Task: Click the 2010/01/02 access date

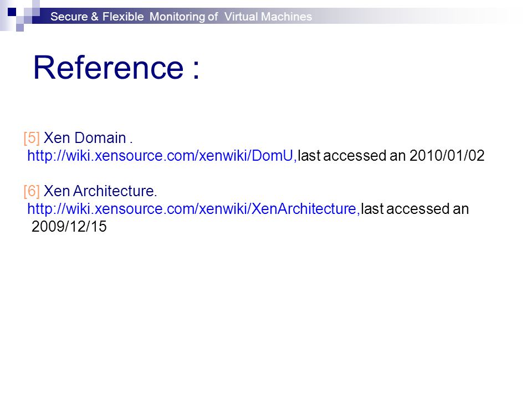Action: (x=447, y=156)
